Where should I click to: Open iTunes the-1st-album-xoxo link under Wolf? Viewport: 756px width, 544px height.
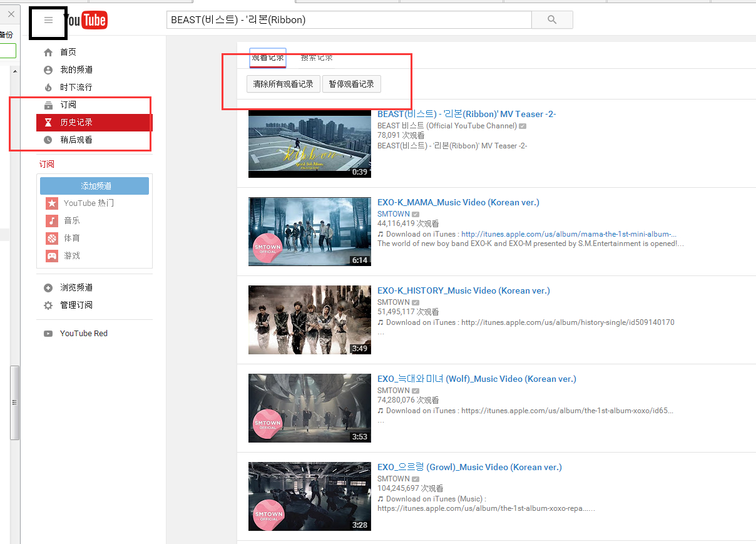(x=568, y=411)
